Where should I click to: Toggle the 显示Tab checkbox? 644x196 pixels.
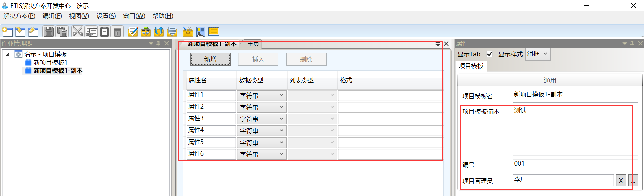click(490, 54)
